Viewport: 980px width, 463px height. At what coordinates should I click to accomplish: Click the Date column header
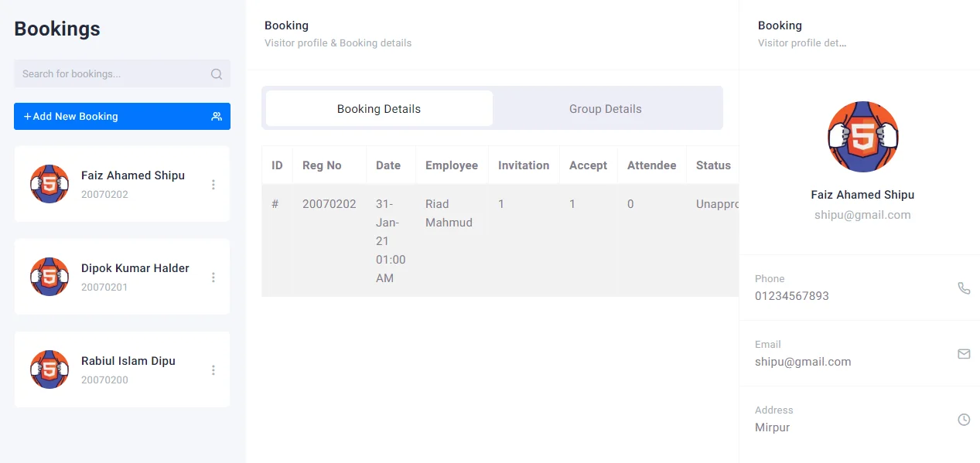[x=388, y=165]
